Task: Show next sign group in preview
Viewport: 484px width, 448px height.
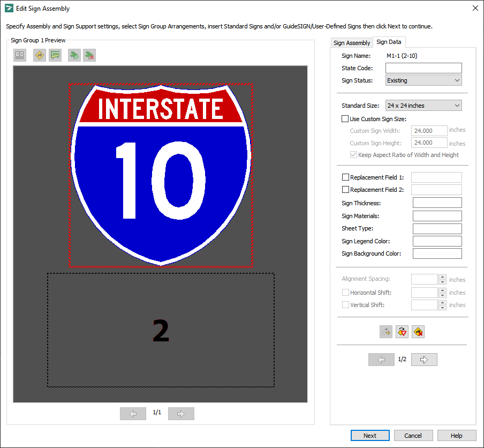Action: pos(181,414)
